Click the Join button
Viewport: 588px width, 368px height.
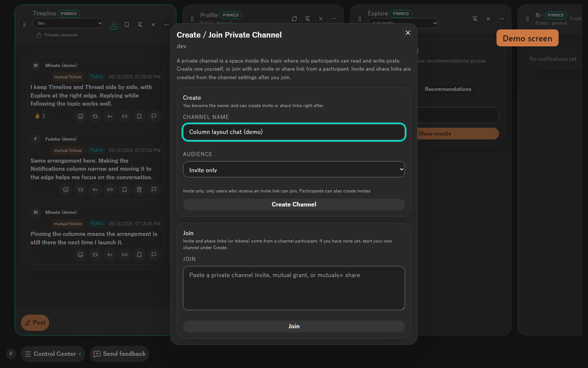click(294, 326)
